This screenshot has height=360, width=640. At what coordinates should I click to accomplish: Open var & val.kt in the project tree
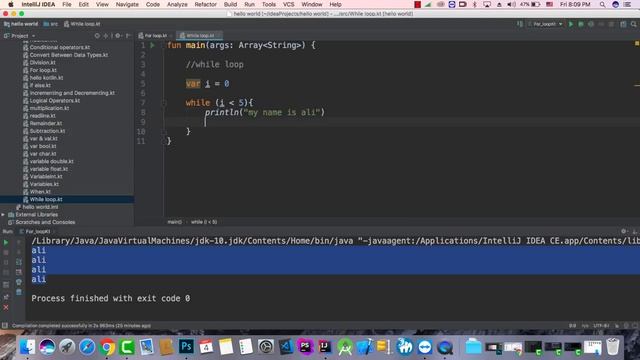coord(43,139)
